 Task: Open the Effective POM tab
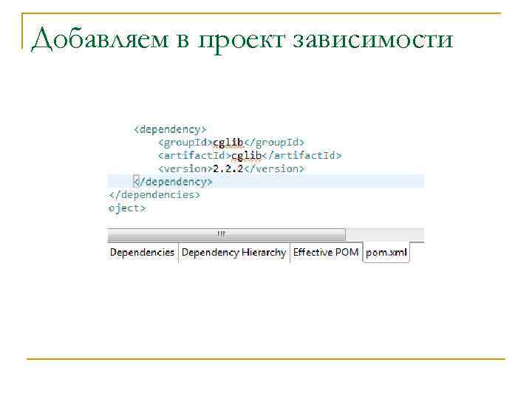(326, 253)
